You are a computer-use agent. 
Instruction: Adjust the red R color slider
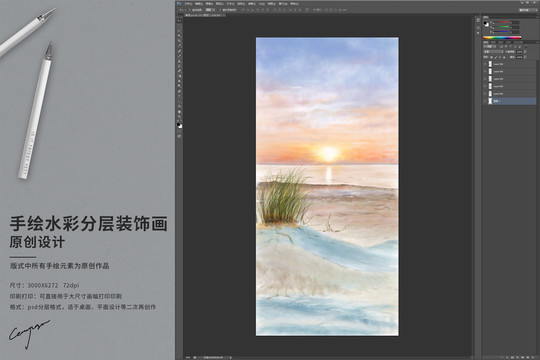click(x=501, y=22)
